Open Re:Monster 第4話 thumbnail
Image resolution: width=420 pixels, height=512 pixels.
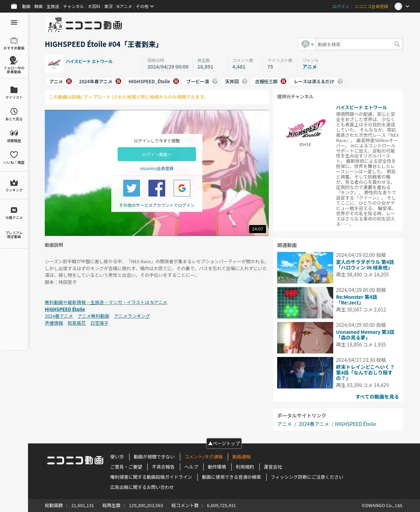305,303
